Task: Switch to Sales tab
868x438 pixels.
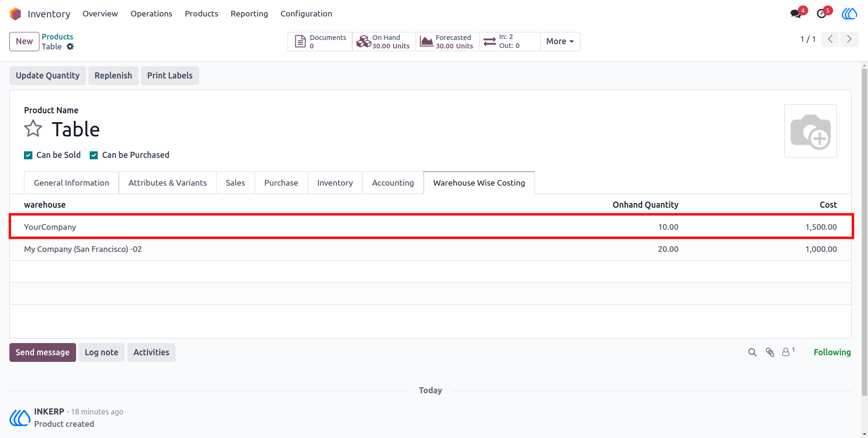Action: click(235, 183)
